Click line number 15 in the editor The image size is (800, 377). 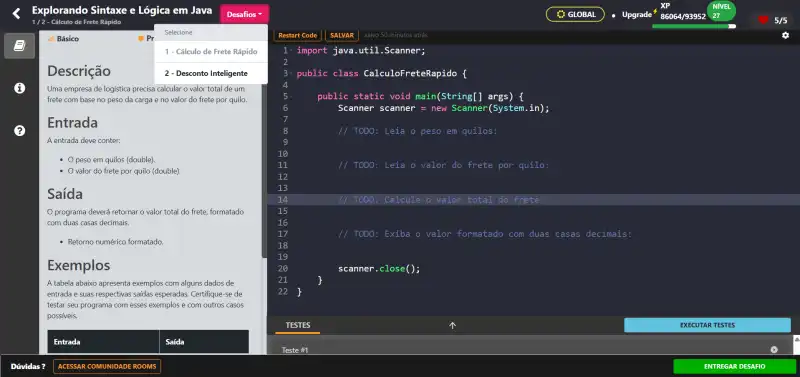point(283,211)
